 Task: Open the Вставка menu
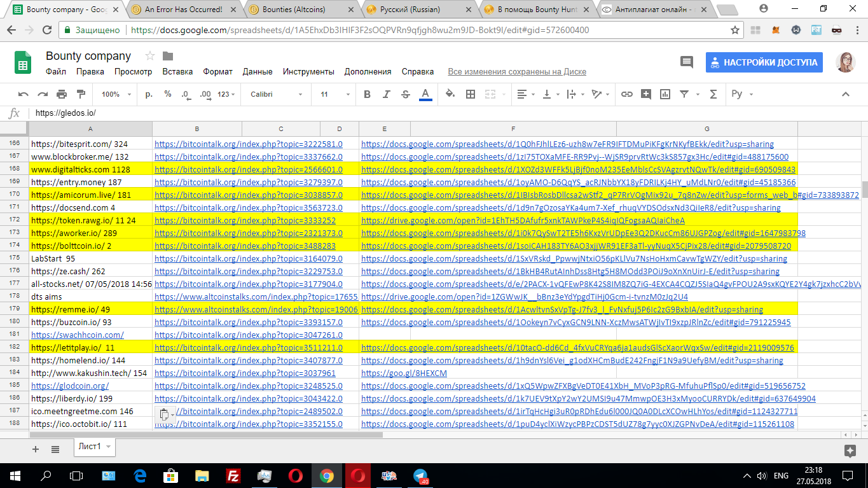[x=177, y=72]
